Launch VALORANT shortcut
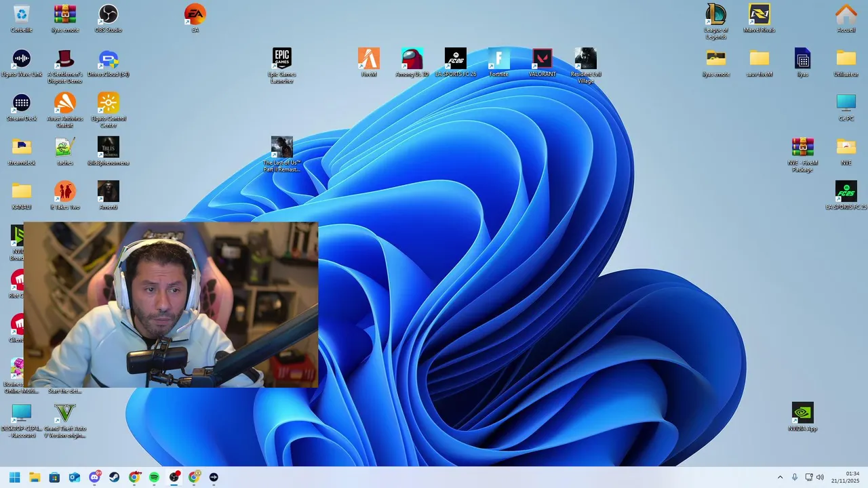The width and height of the screenshot is (868, 488). pyautogui.click(x=542, y=58)
